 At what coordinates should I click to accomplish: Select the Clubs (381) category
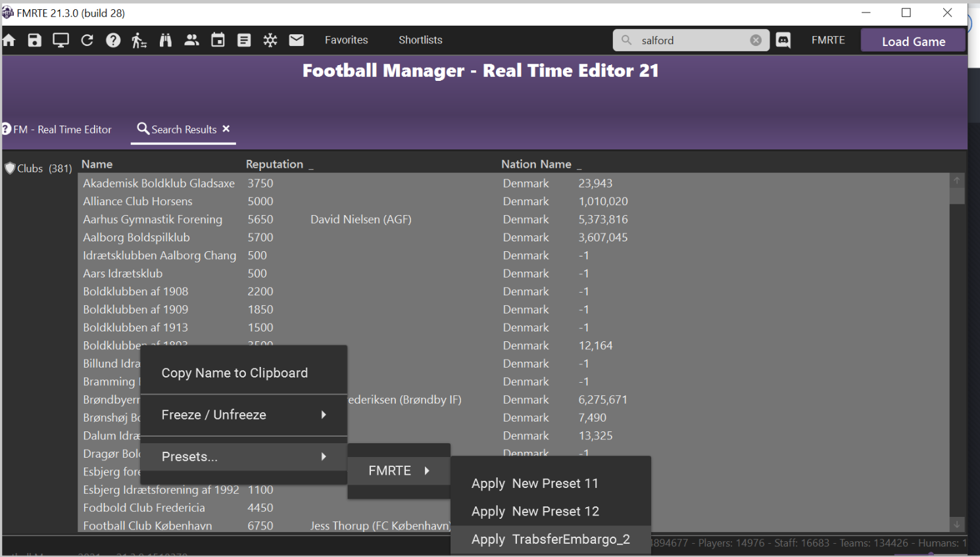point(38,168)
